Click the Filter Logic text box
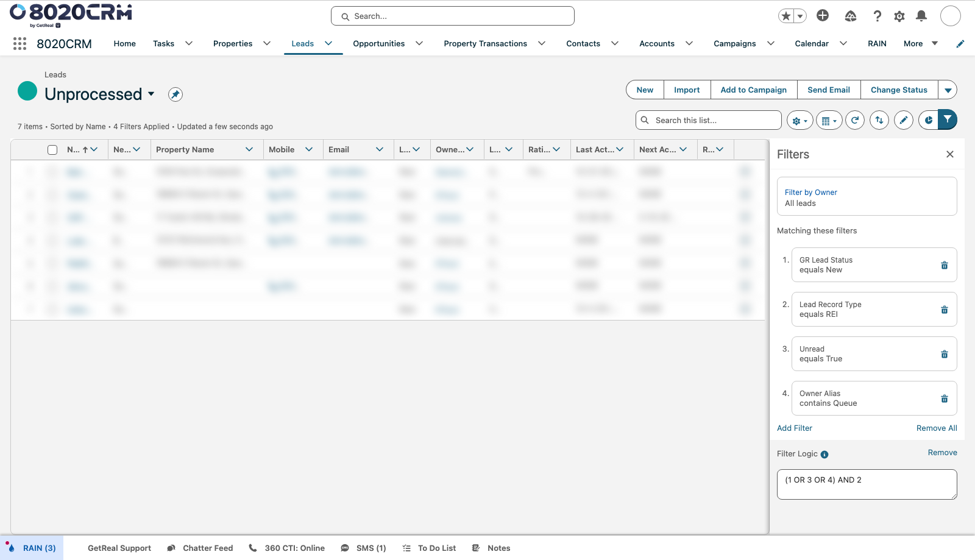Screen dimensions: 975x560 point(867,484)
